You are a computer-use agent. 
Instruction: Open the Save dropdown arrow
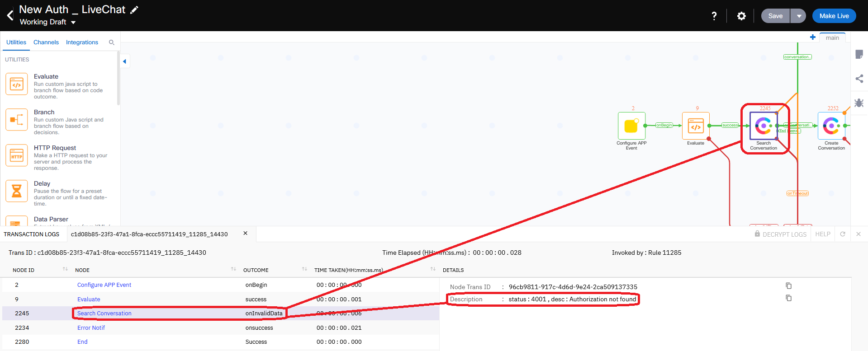point(799,16)
